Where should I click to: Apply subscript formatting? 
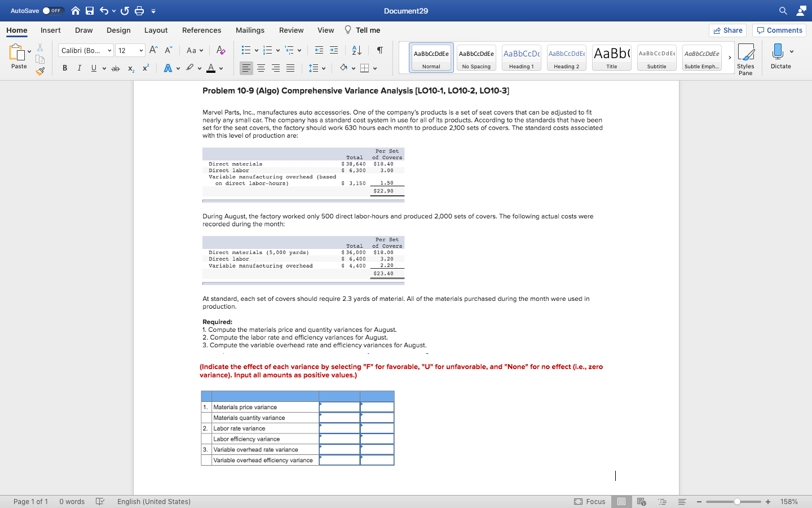[130, 68]
